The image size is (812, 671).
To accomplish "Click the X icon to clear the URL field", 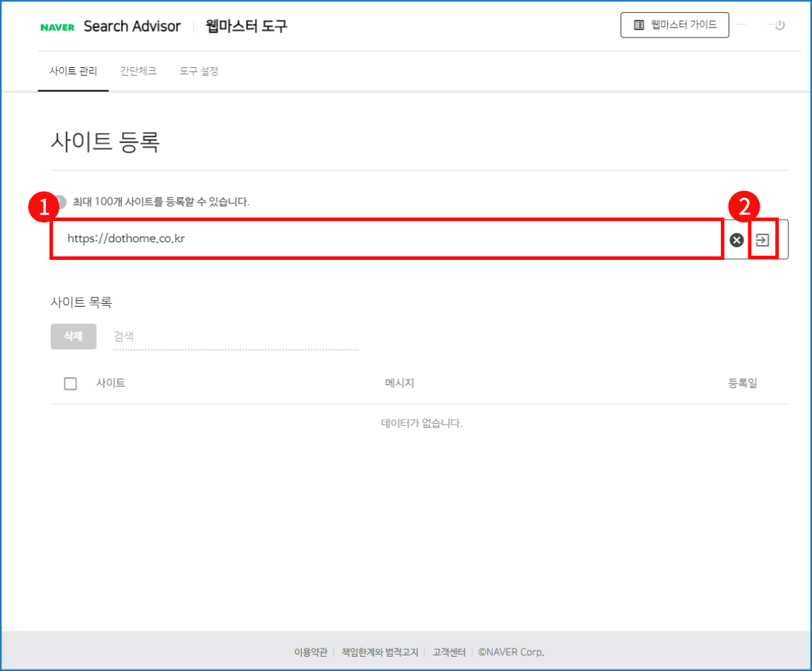I will click(736, 240).
